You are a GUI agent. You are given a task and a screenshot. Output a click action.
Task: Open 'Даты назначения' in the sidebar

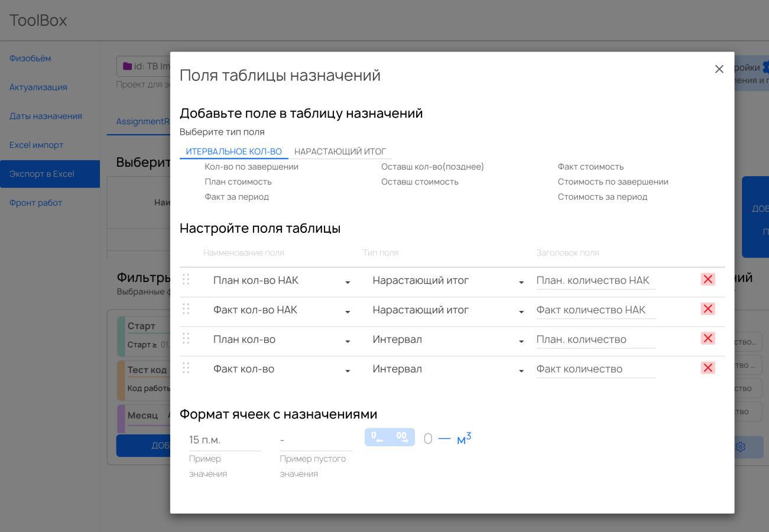(x=46, y=116)
